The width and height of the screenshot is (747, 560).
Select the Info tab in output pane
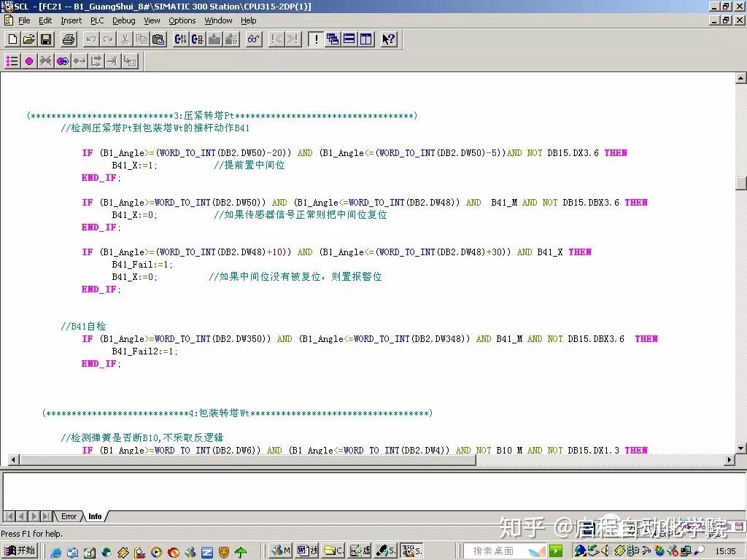point(95,516)
